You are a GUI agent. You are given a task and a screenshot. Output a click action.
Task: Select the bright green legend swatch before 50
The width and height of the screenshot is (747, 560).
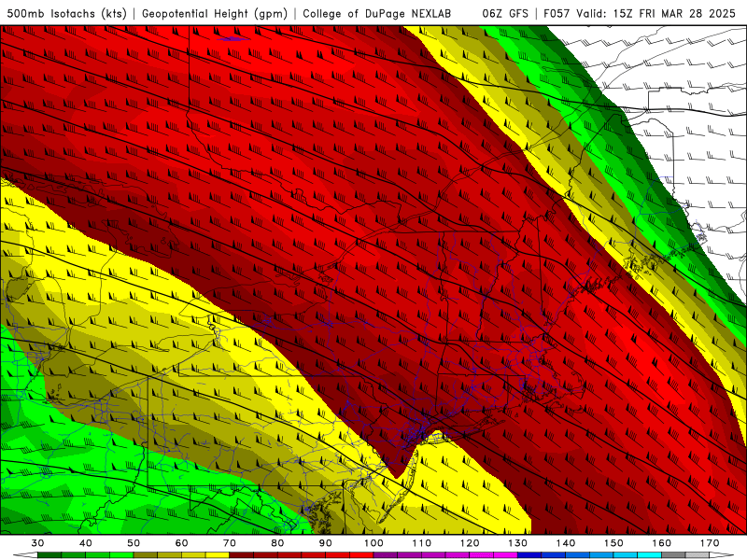click(x=121, y=554)
